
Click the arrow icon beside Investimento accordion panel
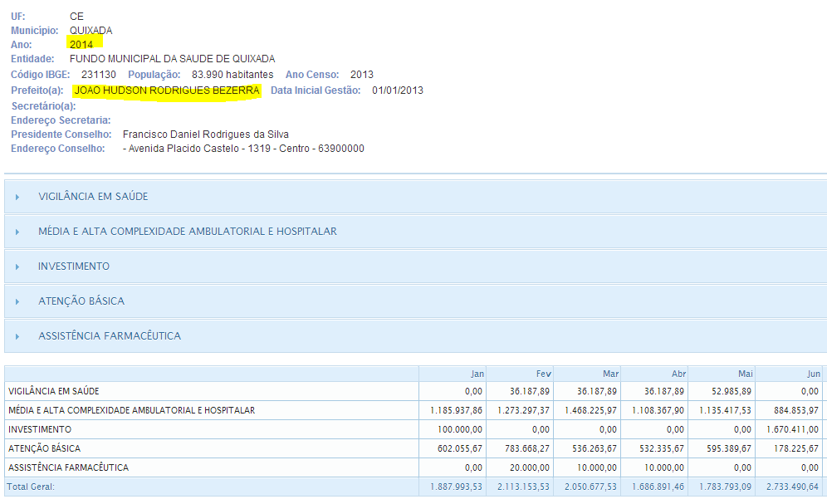17,267
